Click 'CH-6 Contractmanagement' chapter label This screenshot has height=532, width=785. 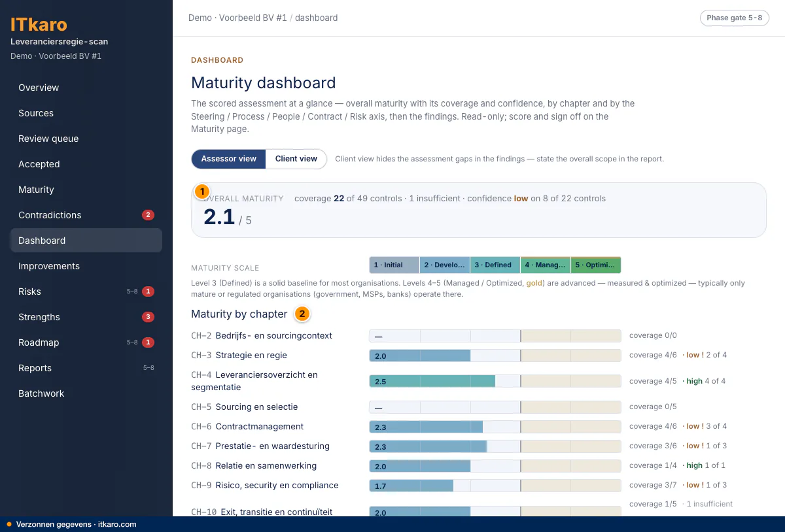click(x=247, y=426)
